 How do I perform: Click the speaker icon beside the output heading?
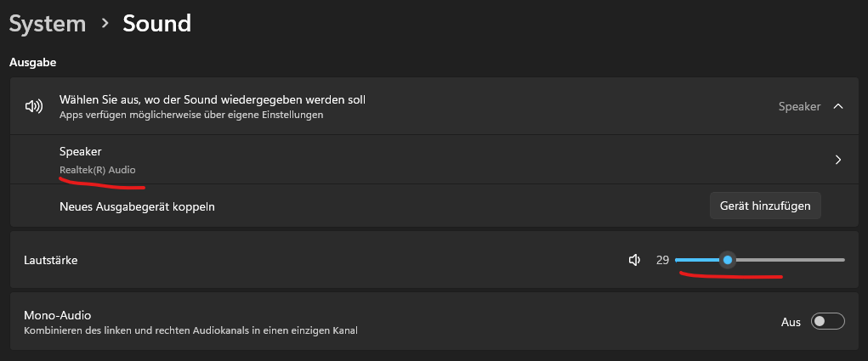34,107
